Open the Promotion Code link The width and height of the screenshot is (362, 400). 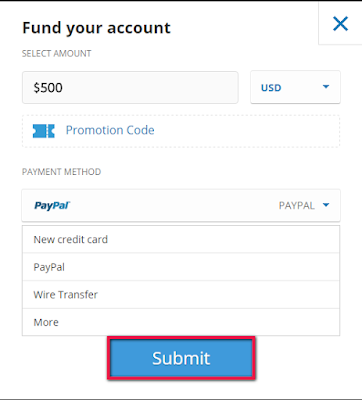point(110,130)
